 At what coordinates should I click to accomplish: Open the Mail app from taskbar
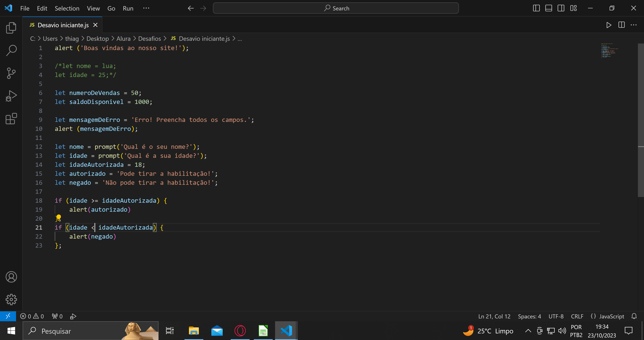pyautogui.click(x=217, y=331)
